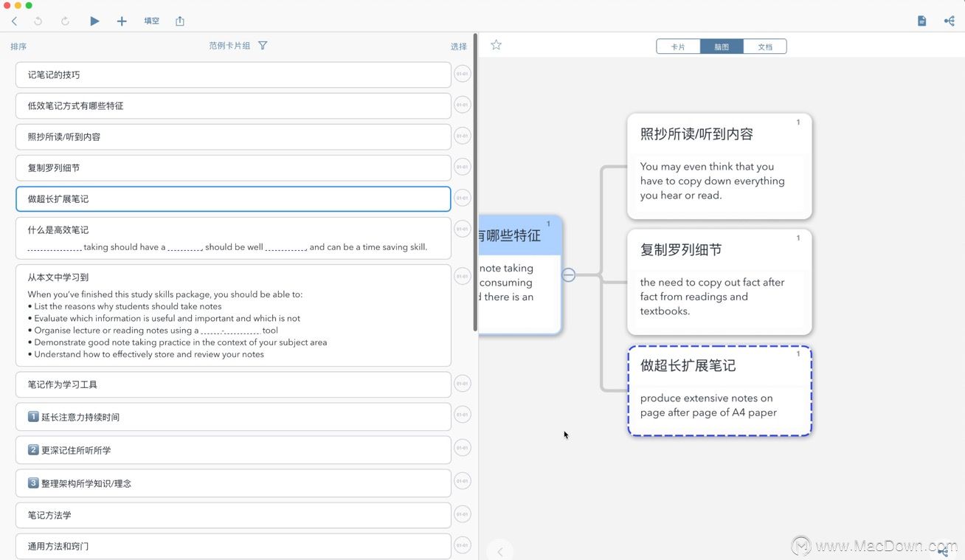Click the undo icon in toolbar
This screenshot has height=560, width=965.
pos(38,21)
